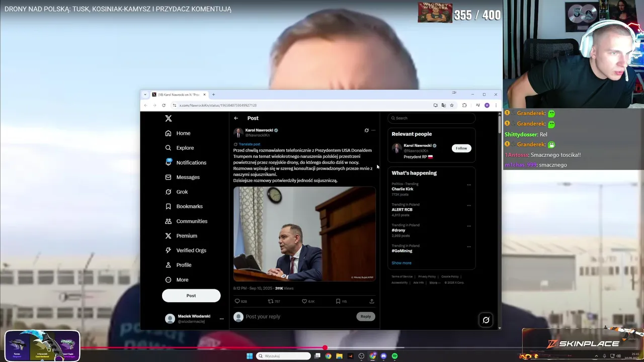
Task: Click Translate post link
Action: tap(250, 144)
